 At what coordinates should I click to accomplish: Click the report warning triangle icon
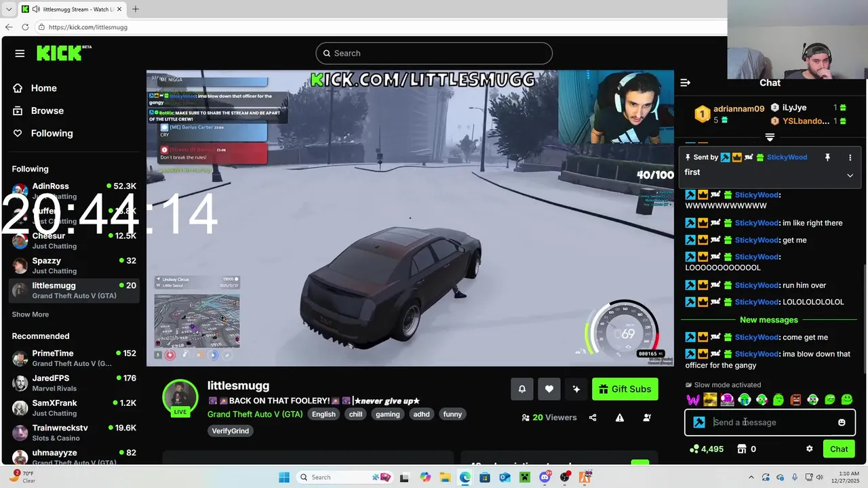[620, 418]
